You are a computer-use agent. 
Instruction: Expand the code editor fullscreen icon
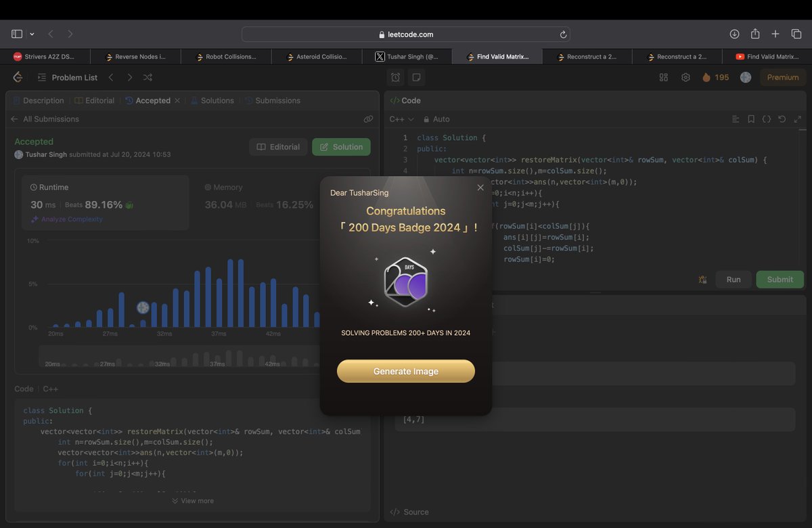[x=798, y=119]
